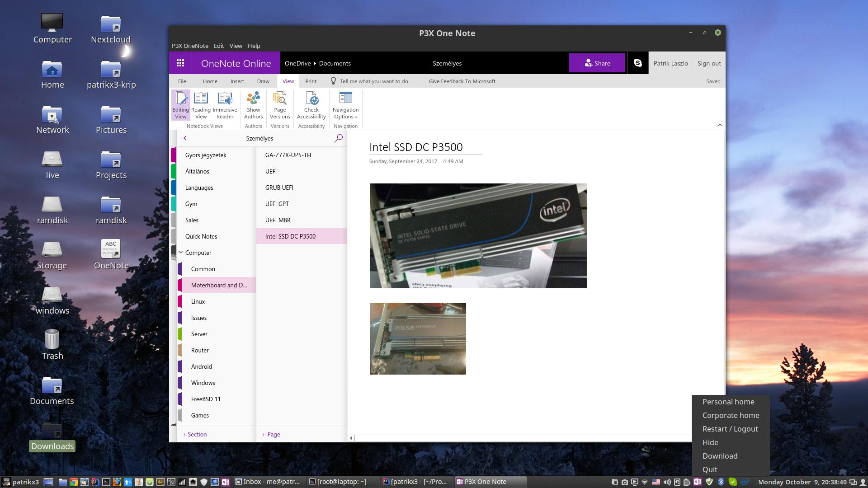Image resolution: width=868 pixels, height=488 pixels.
Task: Select Restart / Logout in tray menu
Action: 730,429
